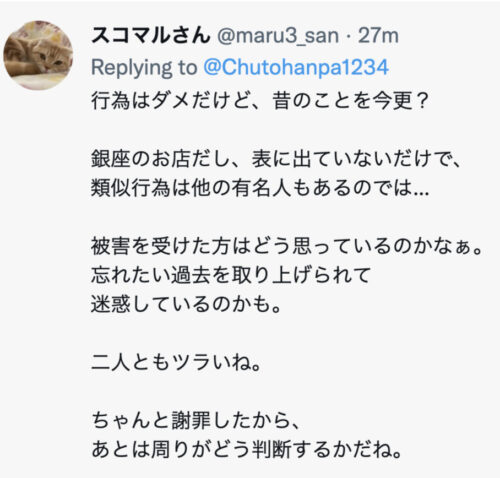The width and height of the screenshot is (500, 478).
Task: Click the line 二人ともツラいね。
Action: [176, 363]
